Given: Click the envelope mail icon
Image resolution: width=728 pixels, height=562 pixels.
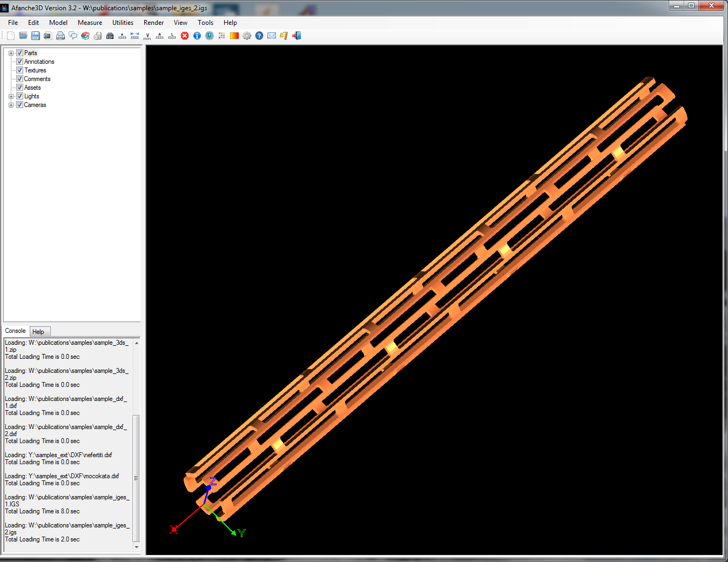Looking at the screenshot, I should pyautogui.click(x=272, y=36).
